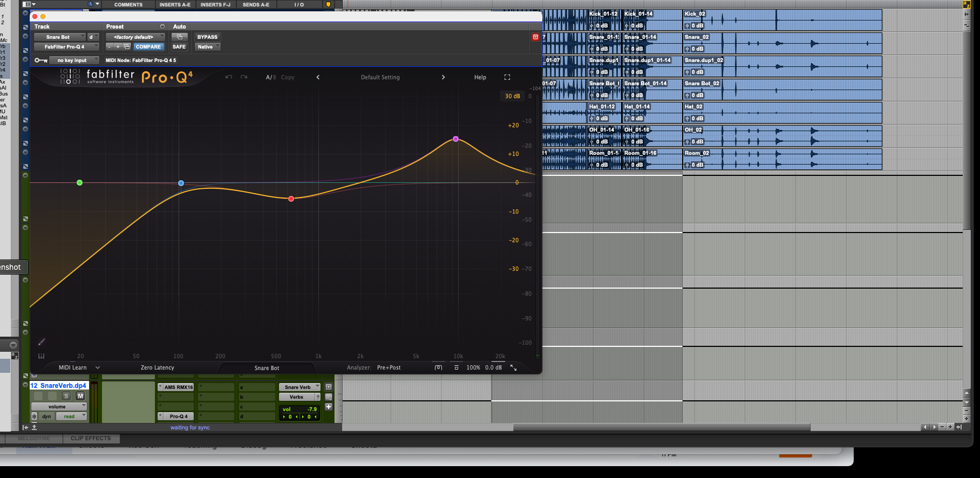This screenshot has width=980, height=478.
Task: Select the red EQ band node
Action: [291, 199]
